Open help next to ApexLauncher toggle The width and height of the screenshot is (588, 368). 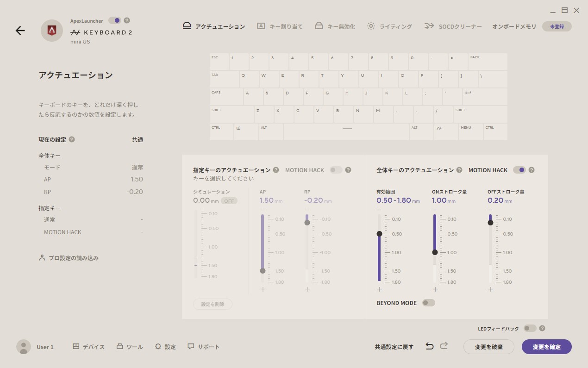point(126,20)
